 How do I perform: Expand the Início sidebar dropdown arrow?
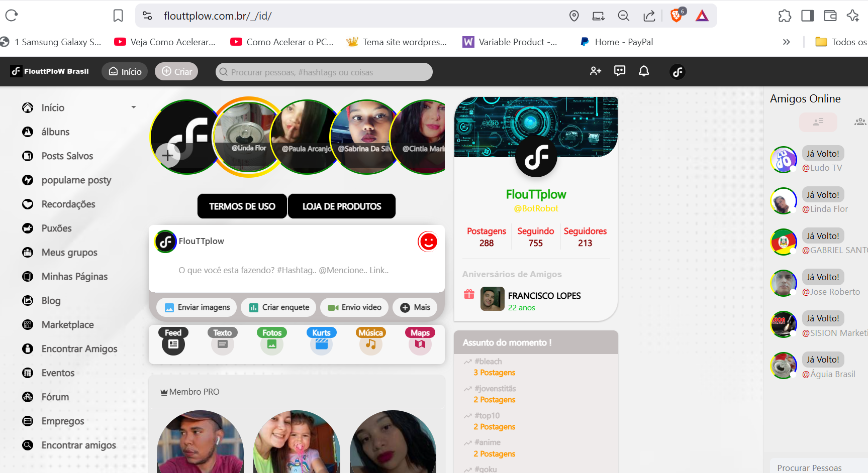tap(134, 107)
